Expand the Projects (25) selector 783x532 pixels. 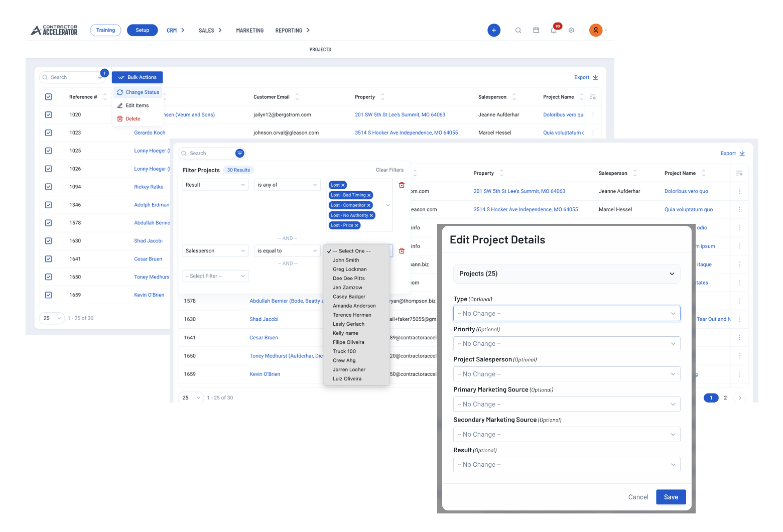[x=567, y=274]
